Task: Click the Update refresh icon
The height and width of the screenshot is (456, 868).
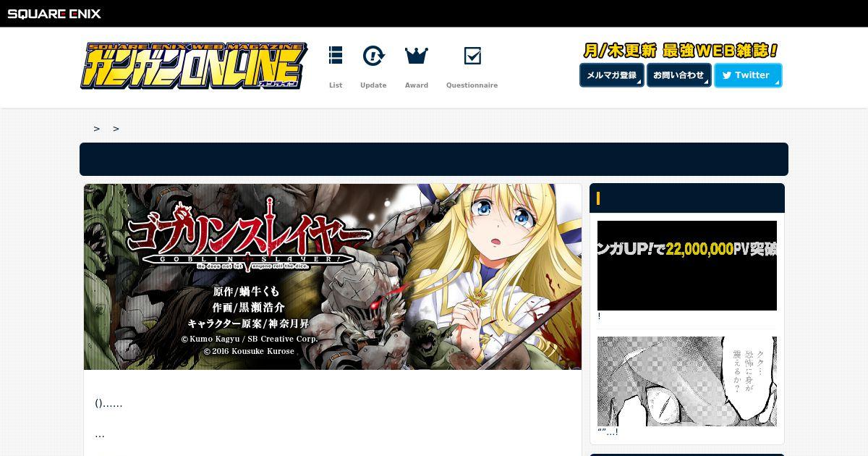Action: pos(373,56)
